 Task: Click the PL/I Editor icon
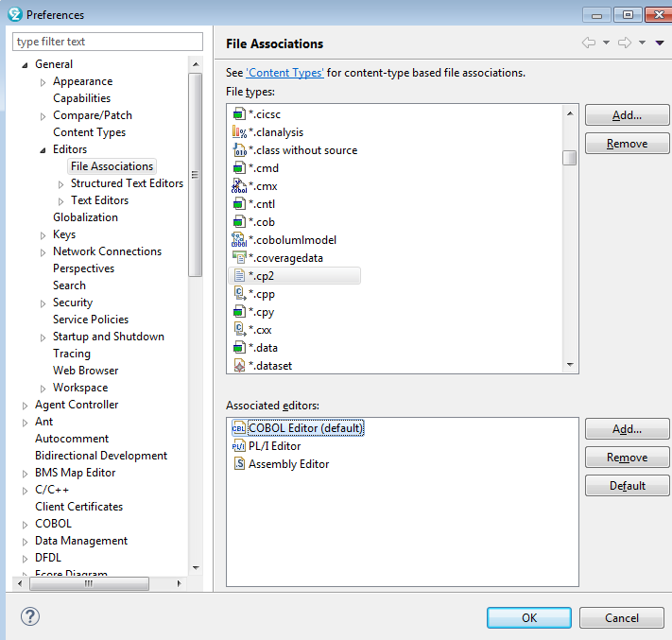point(238,446)
